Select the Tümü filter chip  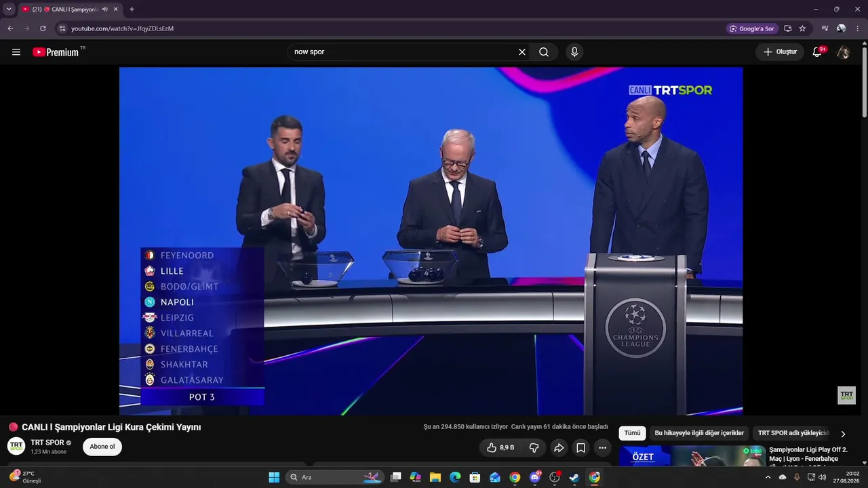coord(632,433)
